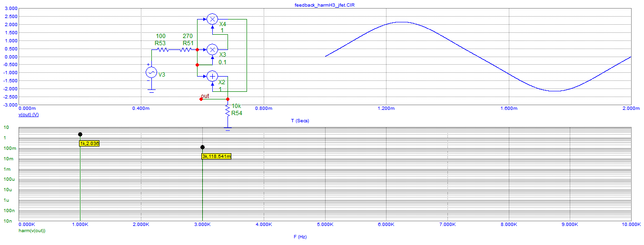Click the 'R51' component label
The height and width of the screenshot is (245, 644).
188,43
